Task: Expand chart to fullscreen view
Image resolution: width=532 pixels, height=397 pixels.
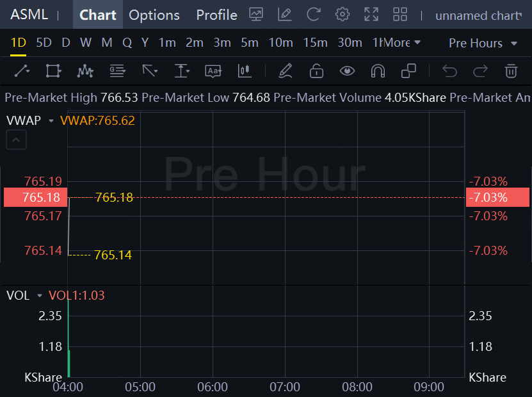Action: coord(371,15)
